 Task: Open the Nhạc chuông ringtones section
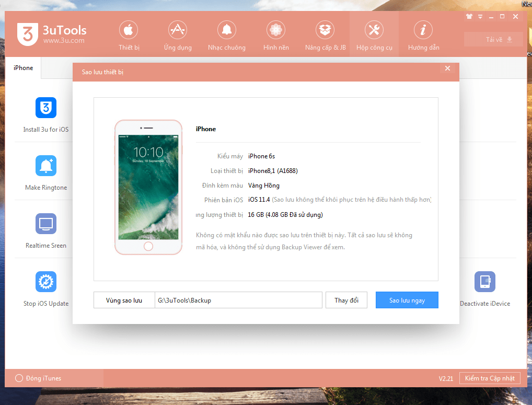(227, 36)
